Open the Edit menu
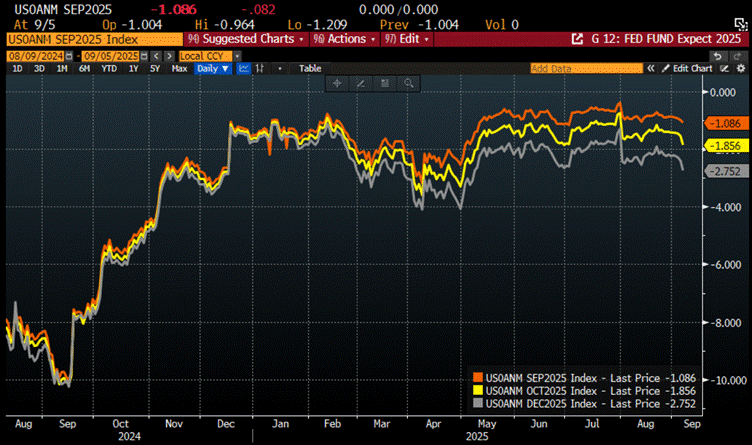 (407, 39)
